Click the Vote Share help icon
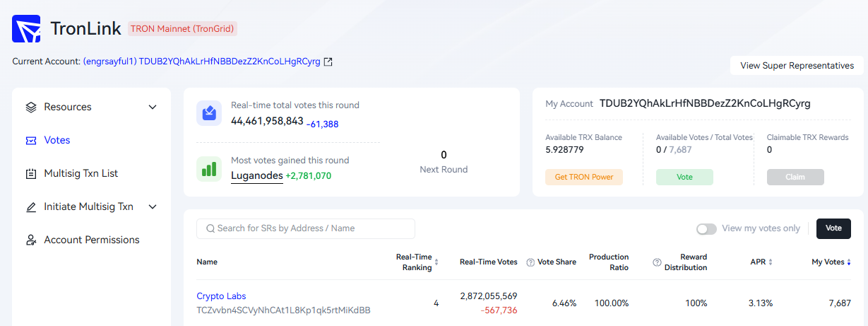This screenshot has width=868, height=326. pyautogui.click(x=530, y=262)
